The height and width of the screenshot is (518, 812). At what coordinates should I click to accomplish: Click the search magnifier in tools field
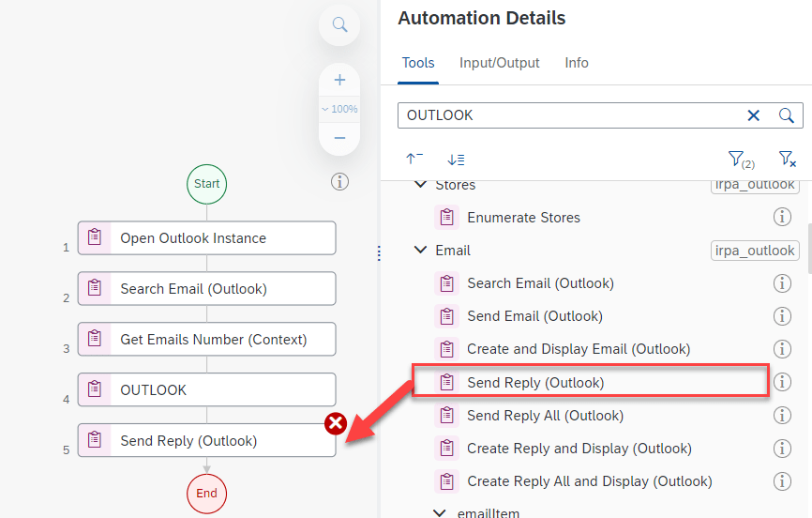coord(787,115)
